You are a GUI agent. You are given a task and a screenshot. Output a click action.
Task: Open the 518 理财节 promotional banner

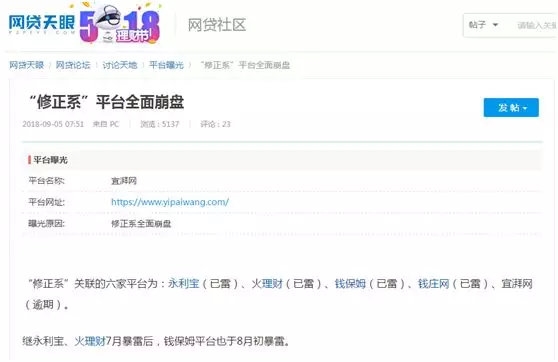[x=120, y=23]
